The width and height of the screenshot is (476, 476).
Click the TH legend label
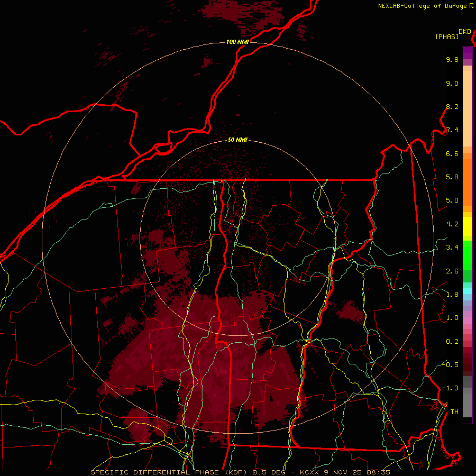[x=454, y=412]
